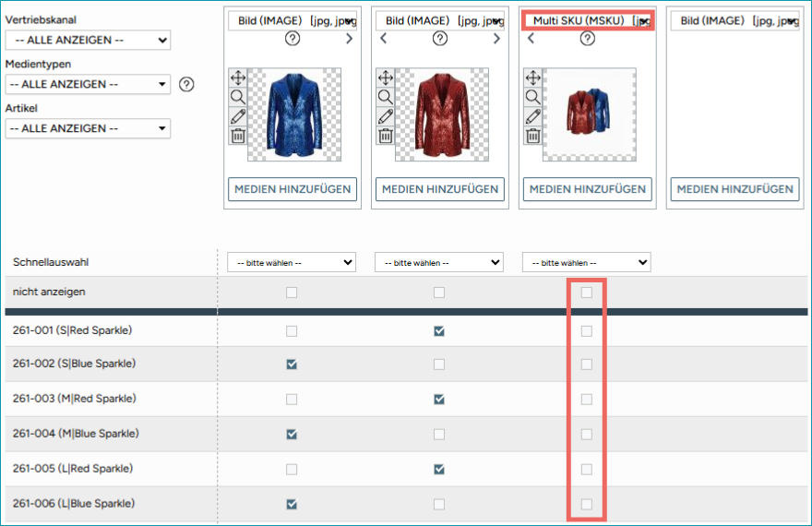Toggle 'nicht anzeigen' checkbox in Multi SKU column
The height and width of the screenshot is (526, 812).
586,293
